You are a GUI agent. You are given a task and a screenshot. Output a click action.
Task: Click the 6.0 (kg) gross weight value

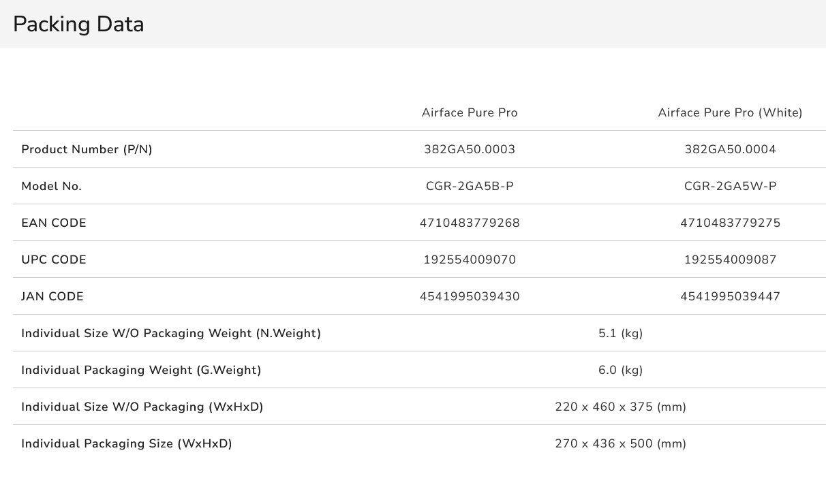coord(620,371)
